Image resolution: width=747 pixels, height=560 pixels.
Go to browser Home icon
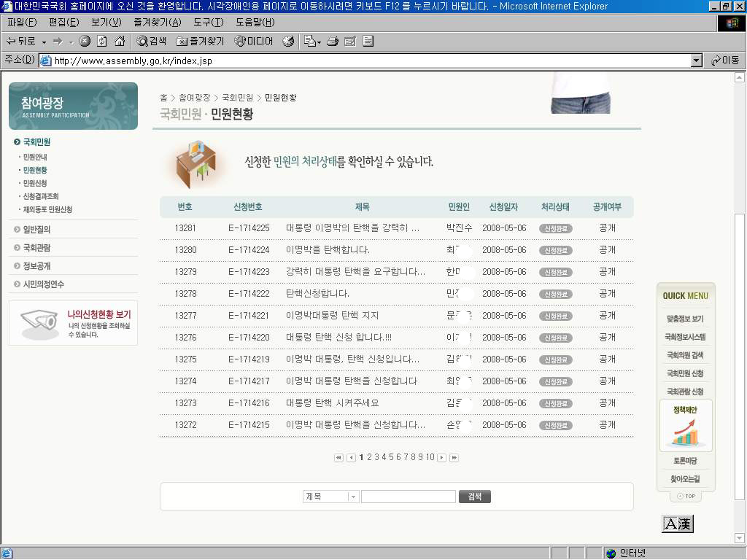pyautogui.click(x=119, y=42)
